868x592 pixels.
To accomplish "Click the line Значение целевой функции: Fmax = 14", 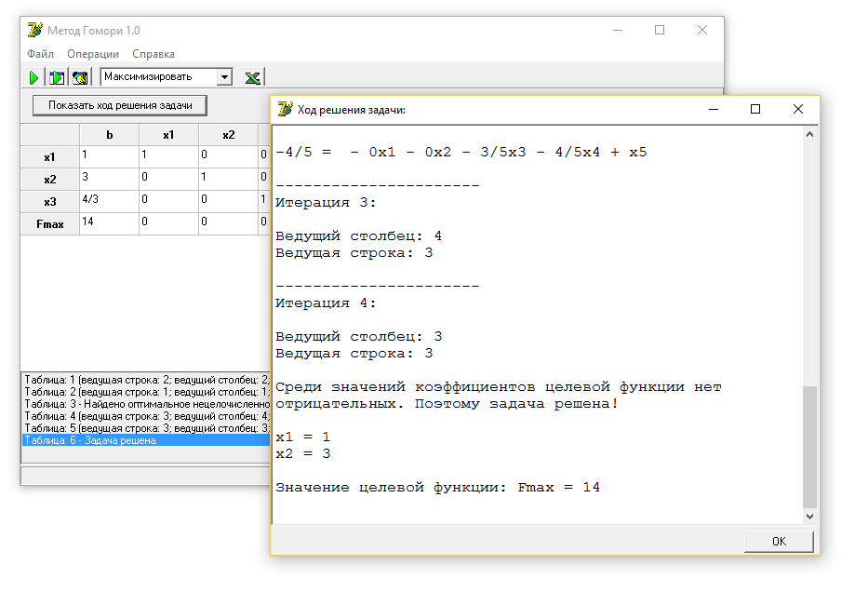I will point(437,488).
